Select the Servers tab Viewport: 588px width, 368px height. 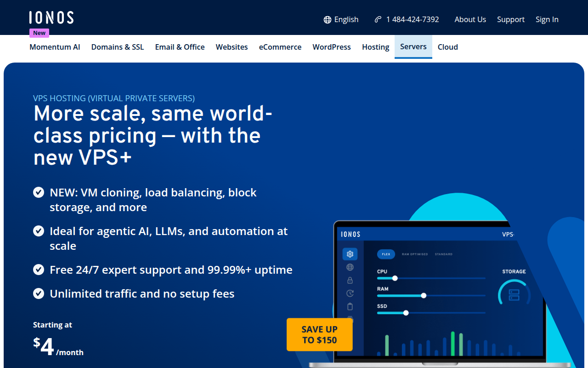click(x=413, y=46)
